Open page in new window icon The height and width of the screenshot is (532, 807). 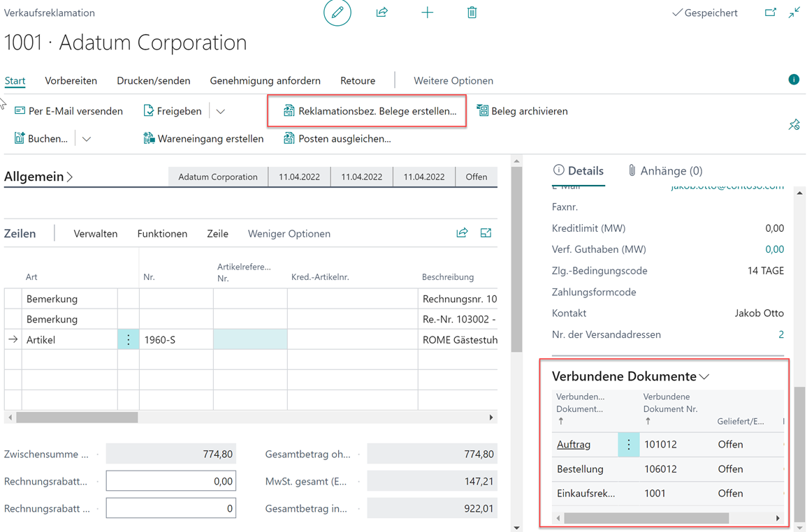770,13
